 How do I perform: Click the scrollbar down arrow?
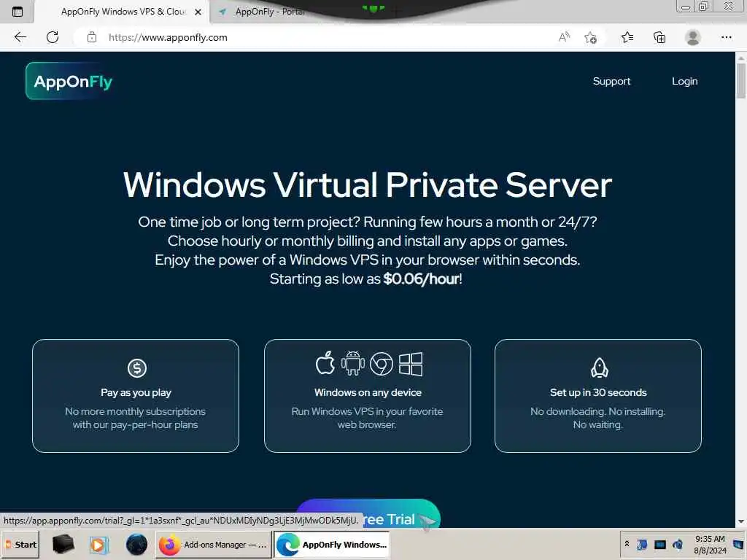point(741,522)
